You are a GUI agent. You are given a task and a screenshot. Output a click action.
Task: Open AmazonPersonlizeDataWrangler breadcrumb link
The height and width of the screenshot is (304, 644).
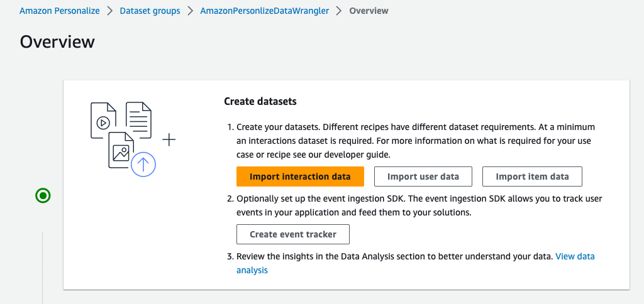(264, 11)
